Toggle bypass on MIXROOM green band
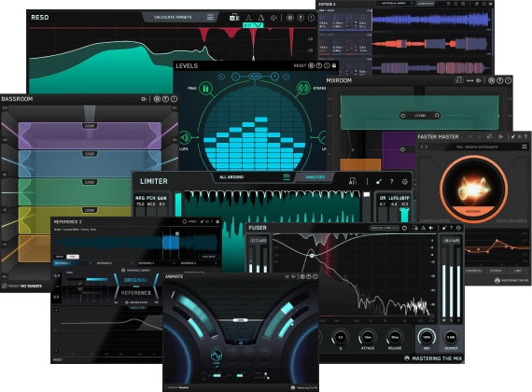Image resolution: width=532 pixels, height=392 pixels. click(402, 116)
